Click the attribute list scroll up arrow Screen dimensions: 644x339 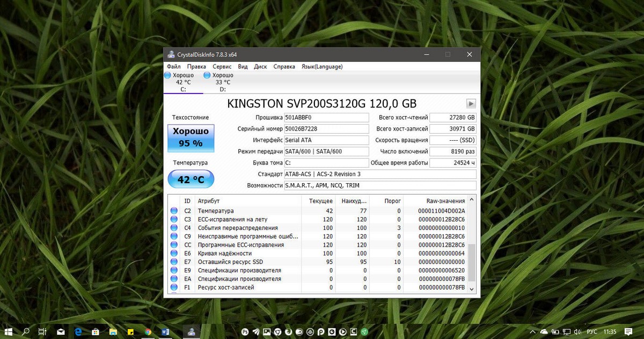click(472, 199)
